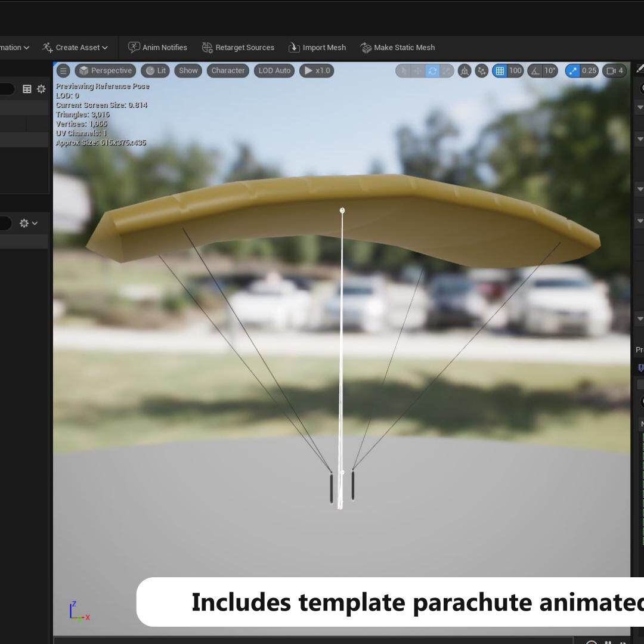Click the XYZ axis gizmo in viewport

point(79,611)
